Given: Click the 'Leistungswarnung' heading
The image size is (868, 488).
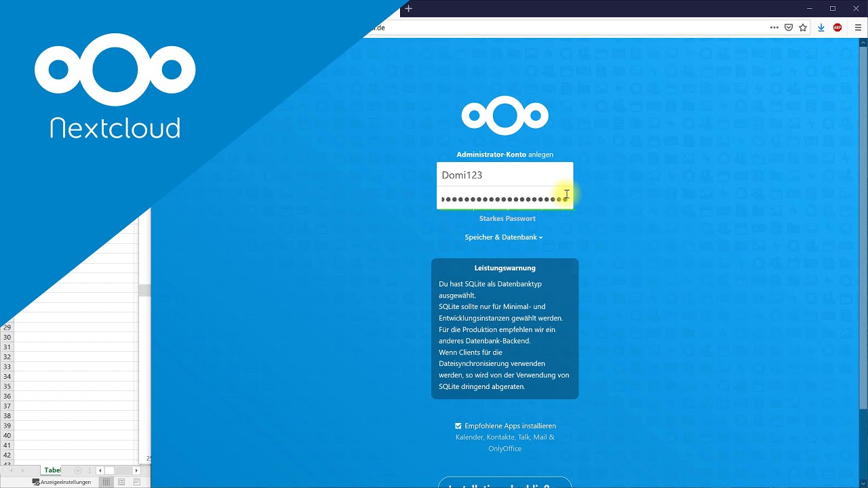Looking at the screenshot, I should [x=505, y=268].
